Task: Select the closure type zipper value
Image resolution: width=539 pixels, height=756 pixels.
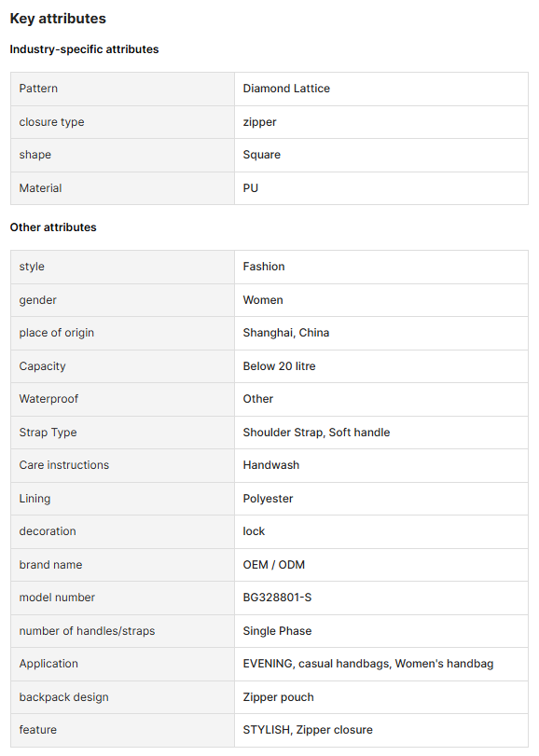Action: point(259,122)
